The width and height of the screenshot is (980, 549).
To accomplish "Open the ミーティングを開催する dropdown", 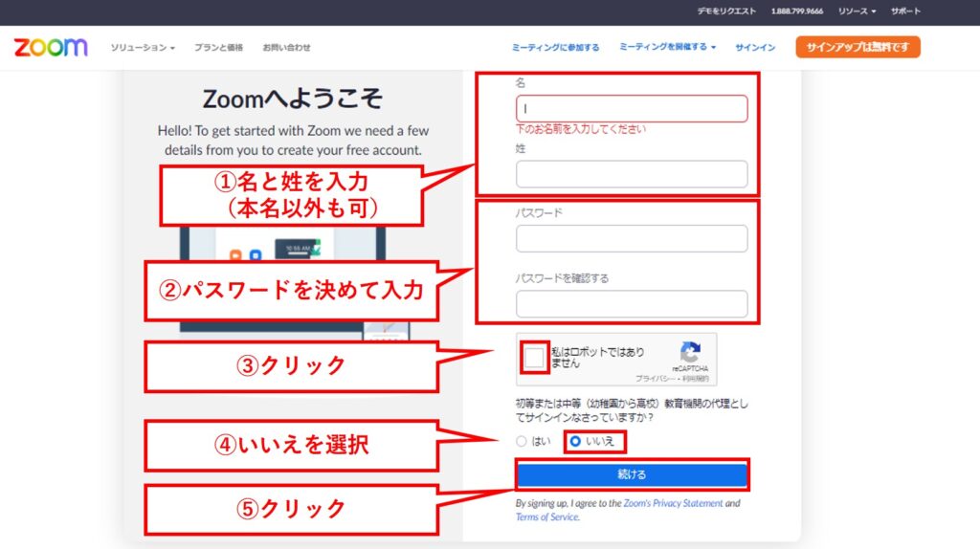I will point(667,47).
